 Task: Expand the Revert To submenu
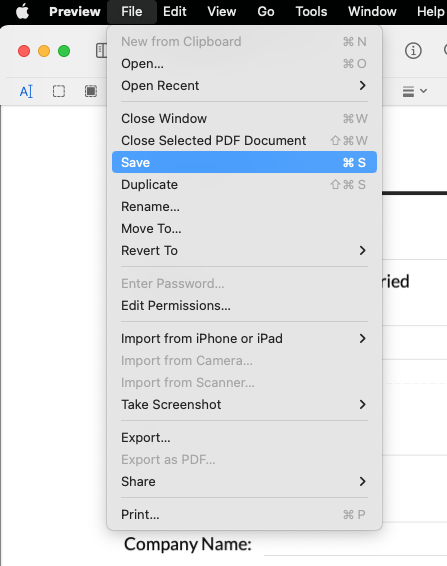[x=244, y=251]
